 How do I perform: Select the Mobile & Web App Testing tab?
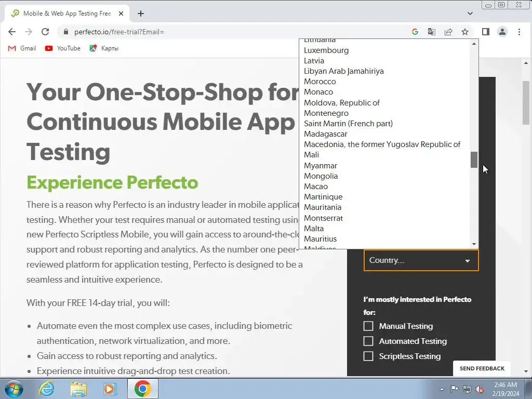pyautogui.click(x=67, y=14)
